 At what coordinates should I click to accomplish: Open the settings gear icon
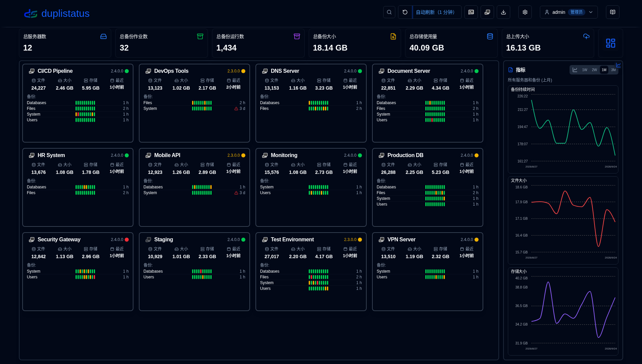tap(525, 12)
